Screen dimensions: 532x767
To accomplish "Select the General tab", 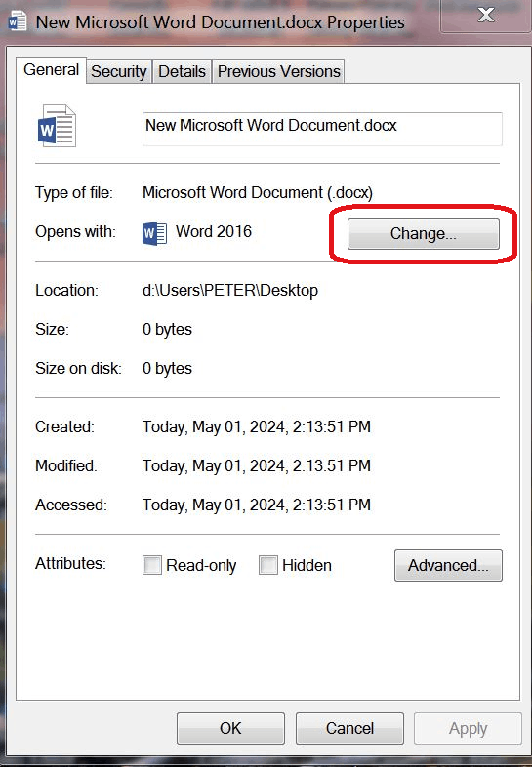I will coord(51,70).
